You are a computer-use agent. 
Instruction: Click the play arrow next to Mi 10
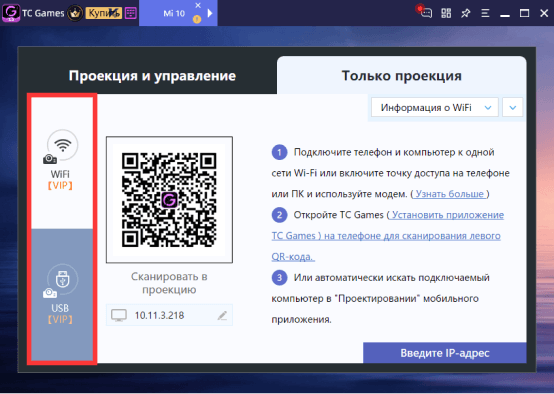pos(210,13)
